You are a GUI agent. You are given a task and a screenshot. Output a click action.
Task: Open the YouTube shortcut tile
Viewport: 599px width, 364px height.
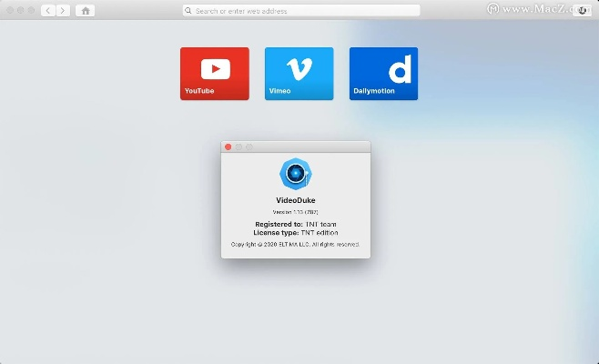coord(214,73)
